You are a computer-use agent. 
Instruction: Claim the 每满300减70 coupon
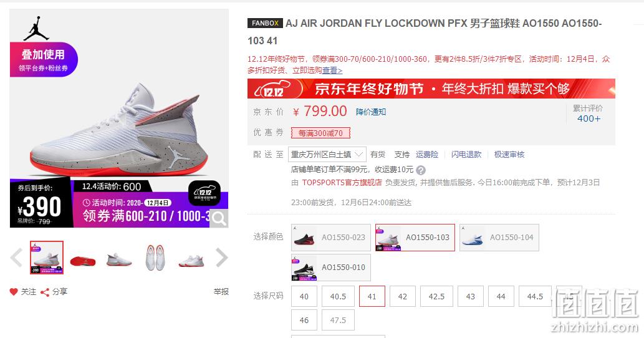click(321, 133)
